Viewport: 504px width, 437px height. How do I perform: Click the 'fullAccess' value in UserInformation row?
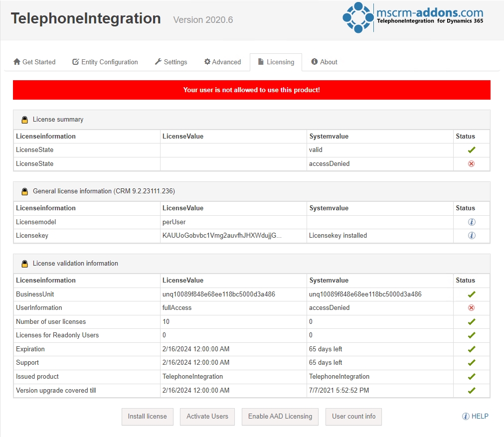(177, 308)
